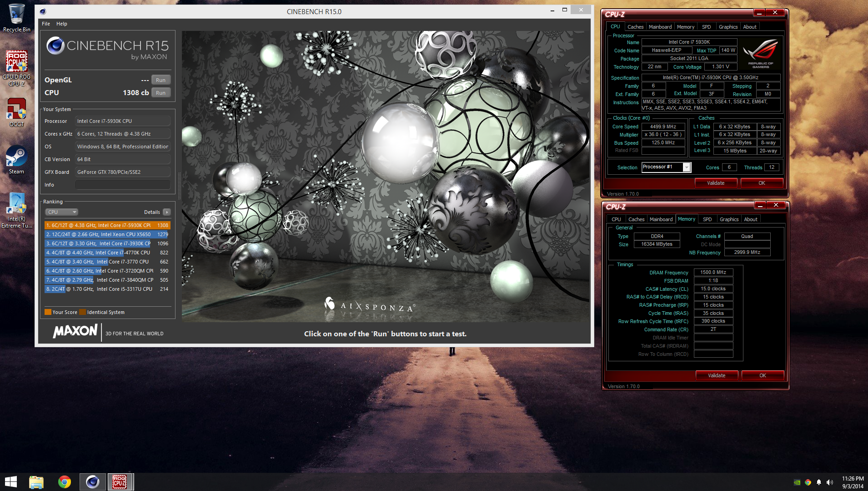Click OK in lower CPU-Z window

(x=763, y=375)
